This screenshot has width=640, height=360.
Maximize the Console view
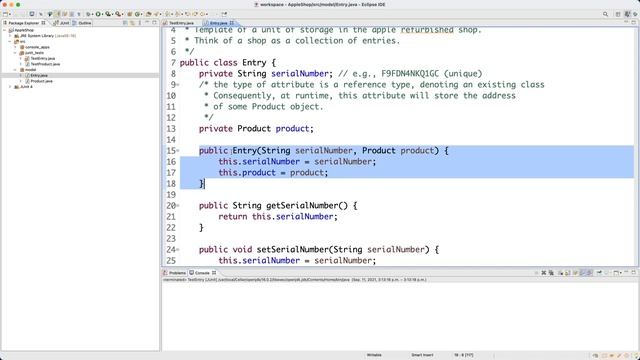pos(634,272)
